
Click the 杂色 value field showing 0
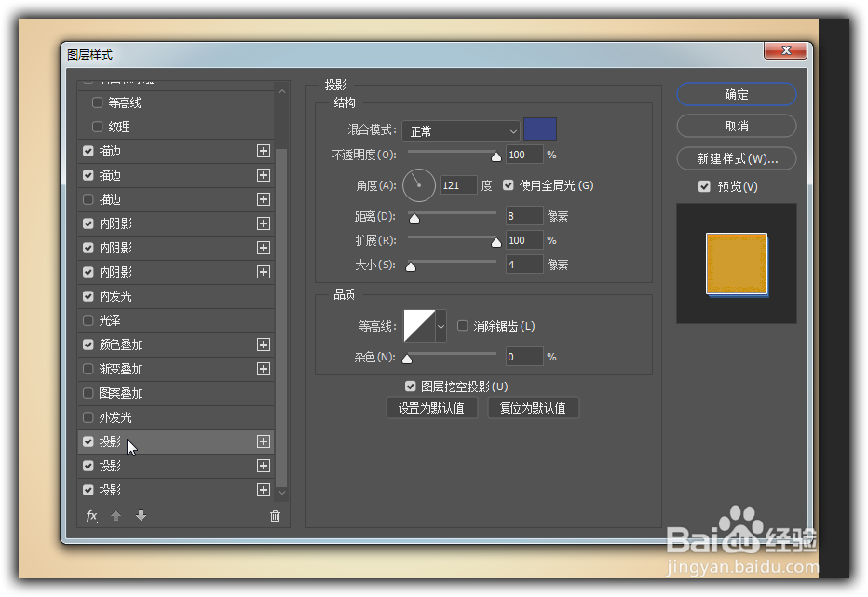(524, 357)
